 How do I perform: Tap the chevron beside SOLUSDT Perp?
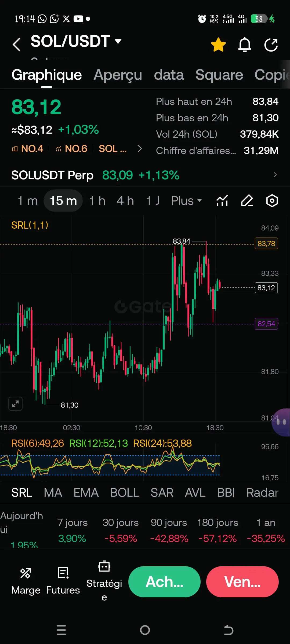[275, 175]
